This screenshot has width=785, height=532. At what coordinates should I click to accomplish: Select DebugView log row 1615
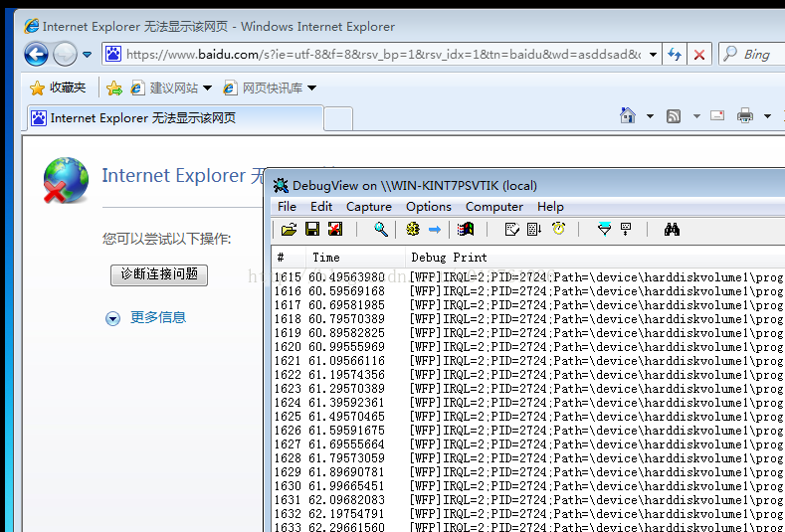pyautogui.click(x=528, y=277)
